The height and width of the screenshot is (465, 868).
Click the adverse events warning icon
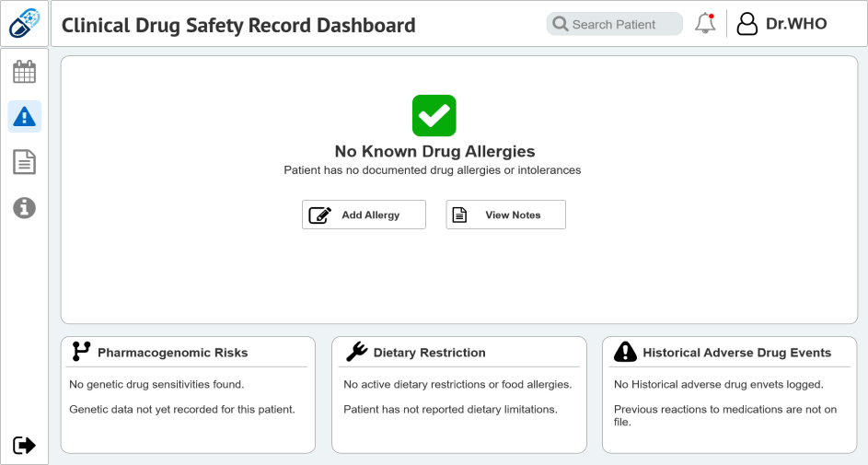tap(626, 352)
